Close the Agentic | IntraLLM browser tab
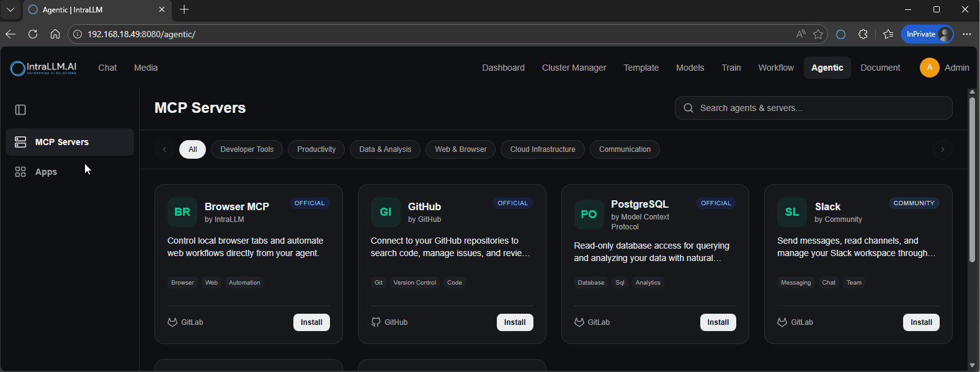The height and width of the screenshot is (372, 980). pos(162,9)
